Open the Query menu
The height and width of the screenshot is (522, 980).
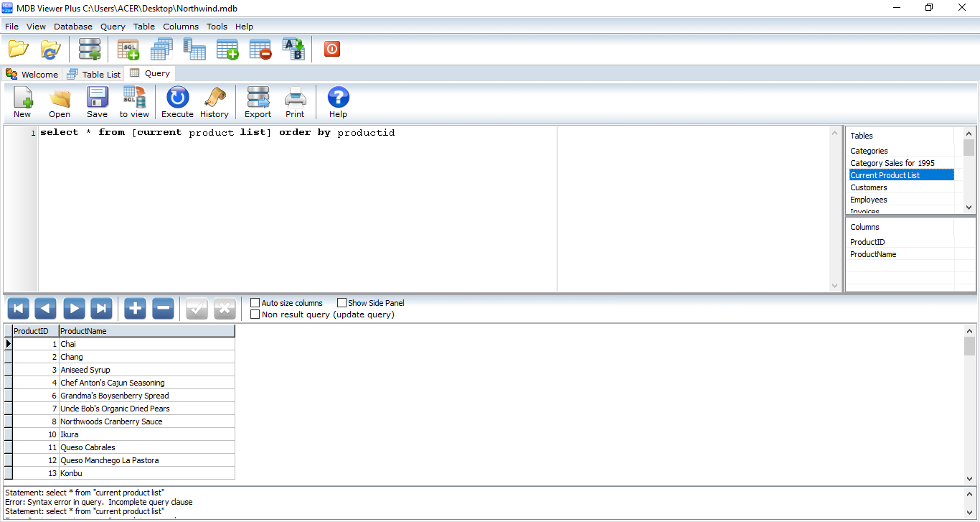(x=113, y=27)
